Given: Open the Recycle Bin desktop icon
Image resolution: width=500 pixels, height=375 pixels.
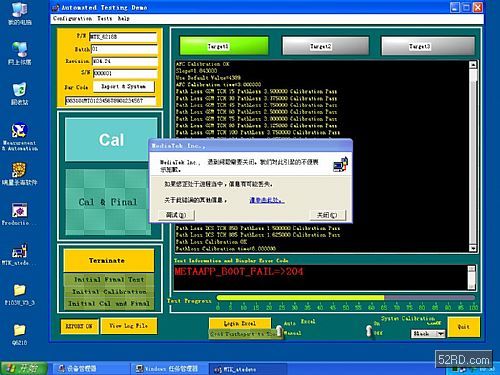Looking at the screenshot, I should [x=19, y=93].
